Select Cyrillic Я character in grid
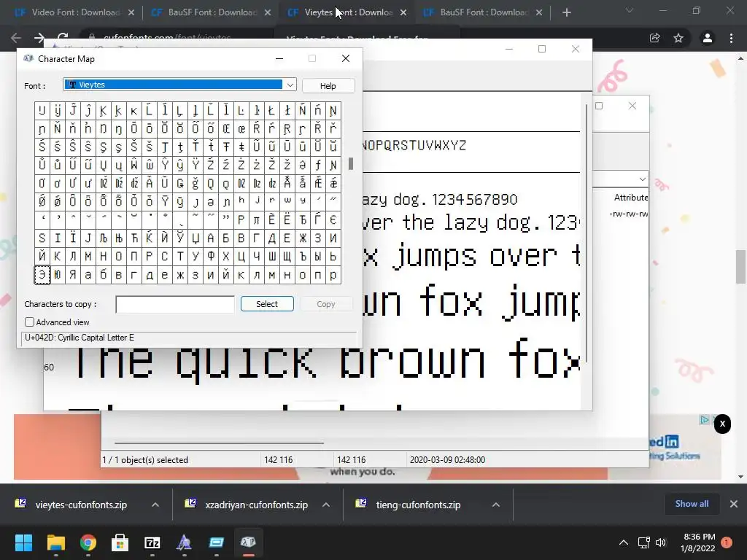Image resolution: width=747 pixels, height=560 pixels. click(72, 275)
